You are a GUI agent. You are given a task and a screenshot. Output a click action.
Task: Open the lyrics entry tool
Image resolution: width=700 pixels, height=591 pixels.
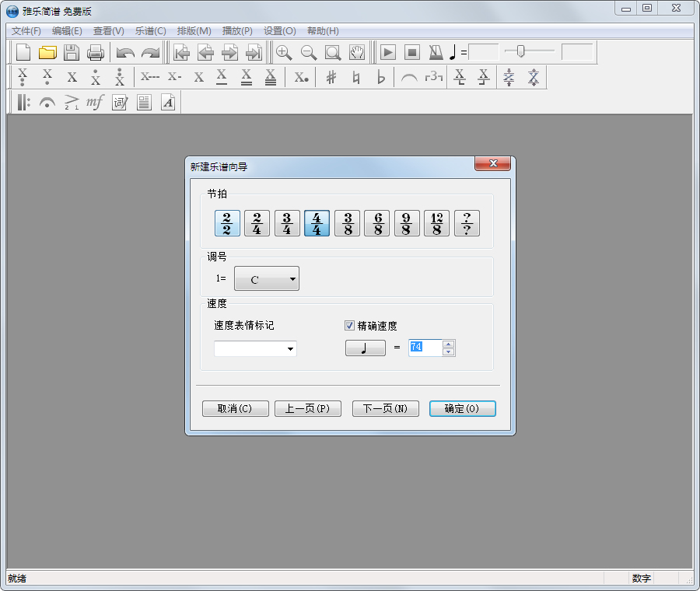coord(119,102)
